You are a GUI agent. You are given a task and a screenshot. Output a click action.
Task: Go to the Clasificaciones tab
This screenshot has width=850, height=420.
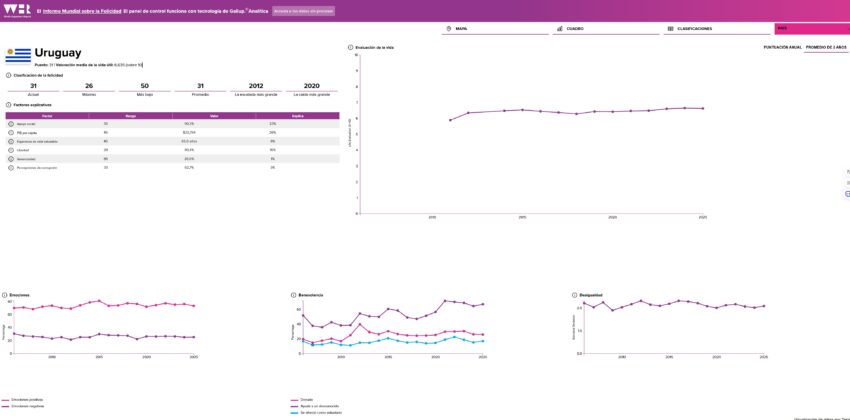pos(694,29)
